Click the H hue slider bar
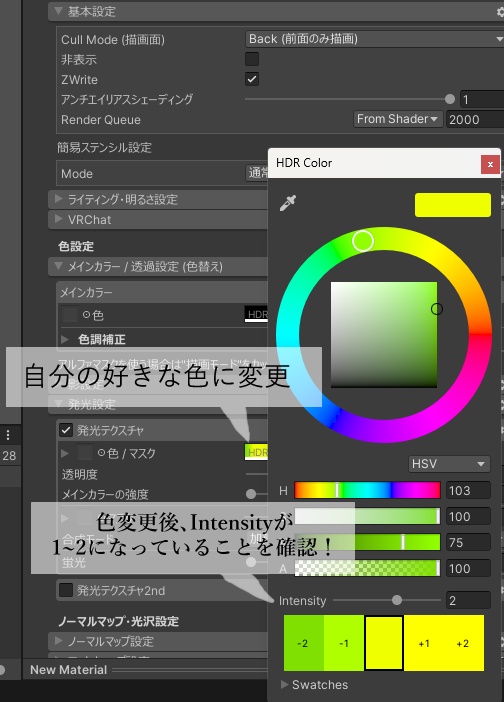 (x=367, y=490)
